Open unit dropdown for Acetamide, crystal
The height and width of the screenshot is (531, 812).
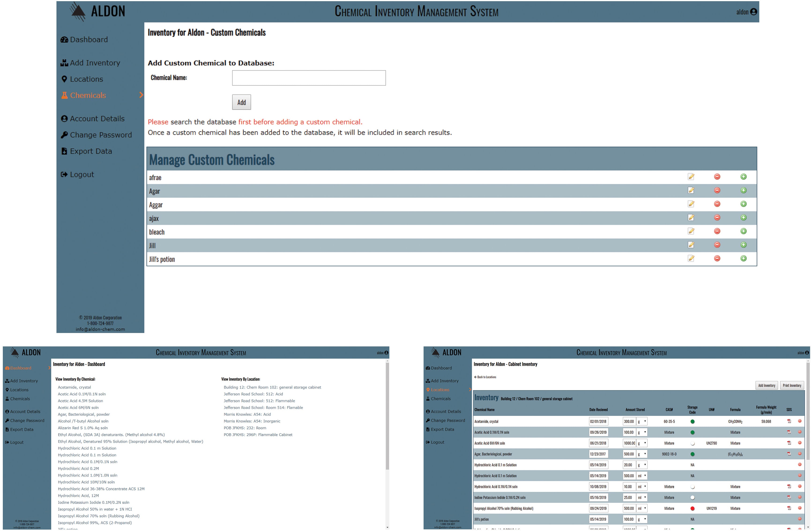coord(642,422)
